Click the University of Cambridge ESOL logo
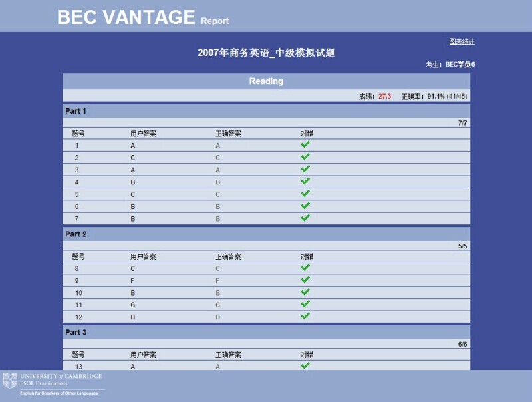The width and height of the screenshot is (532, 402). click(53, 384)
